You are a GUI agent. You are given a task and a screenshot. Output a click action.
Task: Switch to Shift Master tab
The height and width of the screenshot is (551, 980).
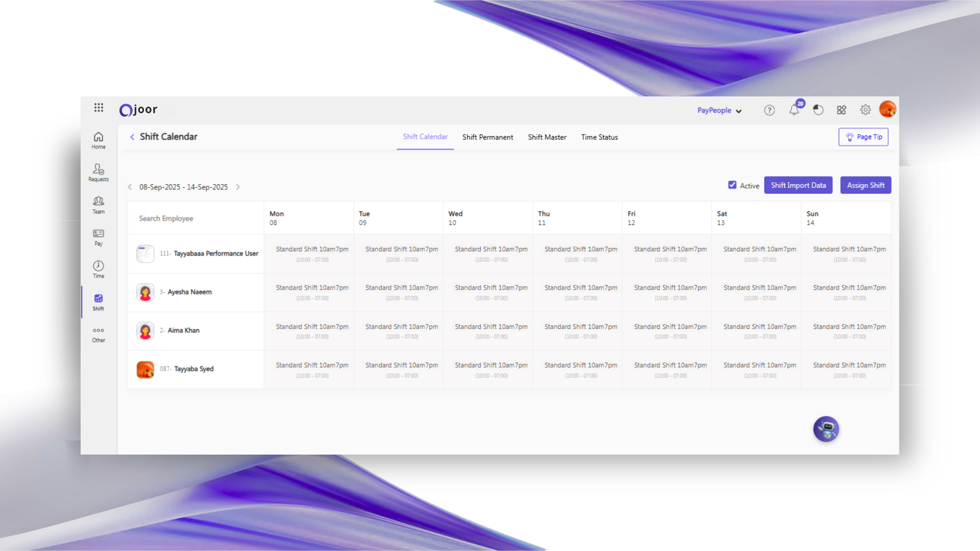[547, 137]
